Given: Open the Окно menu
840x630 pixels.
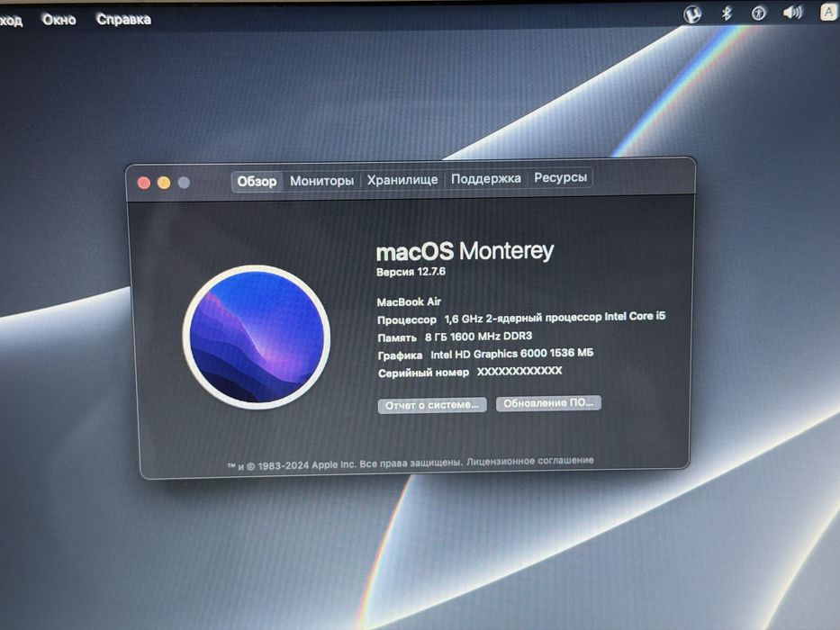Looking at the screenshot, I should tap(59, 20).
